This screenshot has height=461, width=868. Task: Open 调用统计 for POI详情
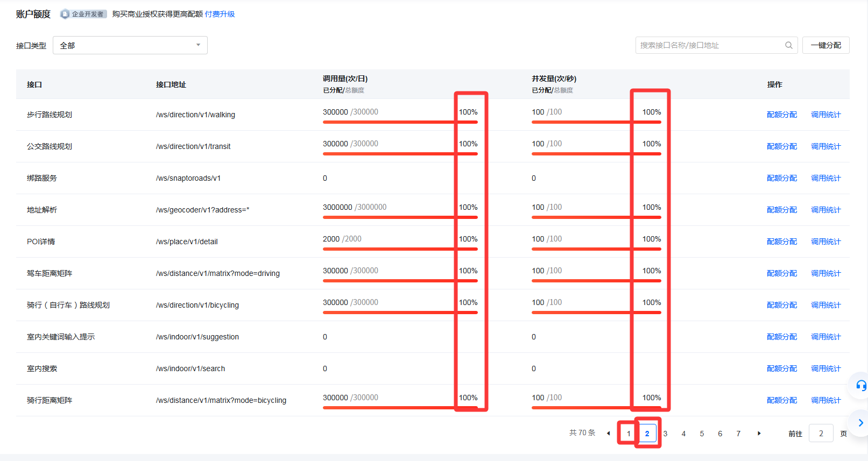pyautogui.click(x=825, y=242)
